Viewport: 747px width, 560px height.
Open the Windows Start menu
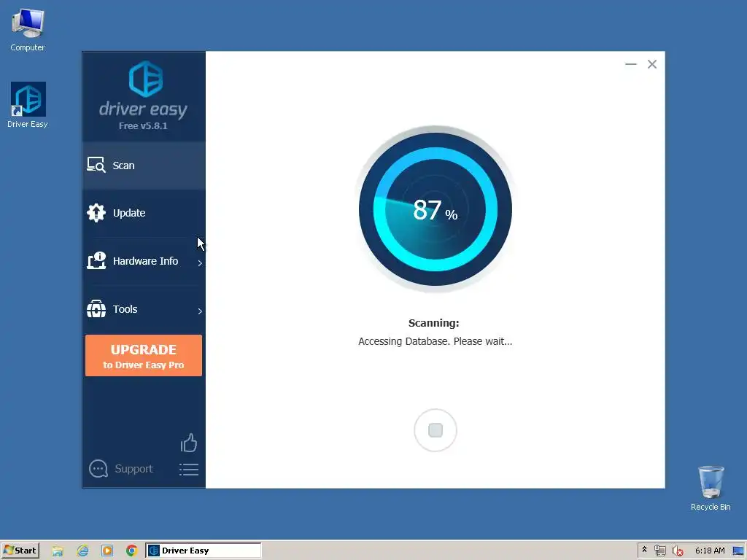click(20, 551)
